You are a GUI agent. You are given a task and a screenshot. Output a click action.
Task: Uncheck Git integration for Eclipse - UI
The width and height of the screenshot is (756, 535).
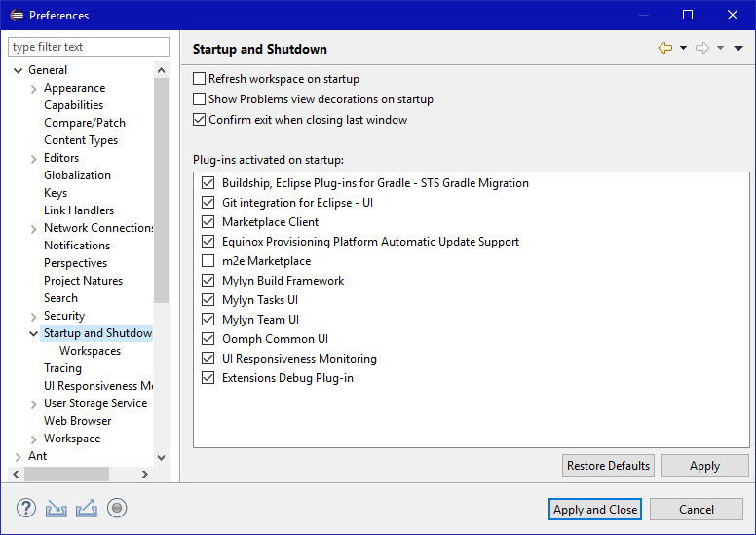coord(208,202)
